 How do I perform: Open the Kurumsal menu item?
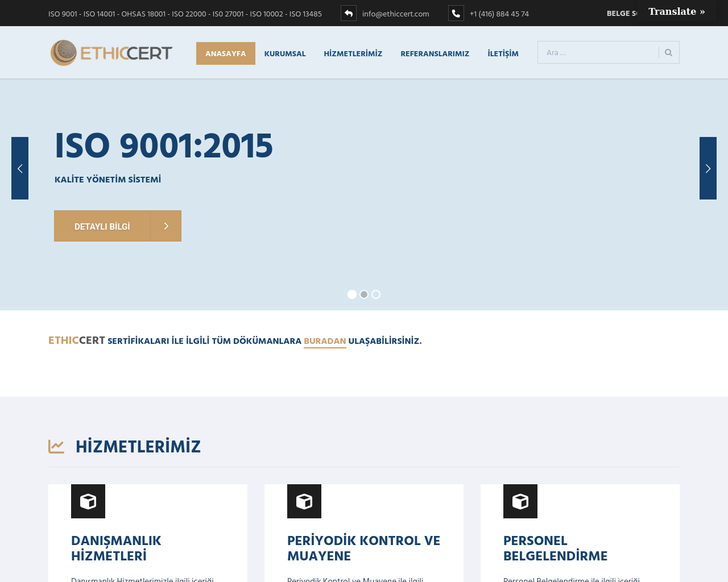(285, 53)
